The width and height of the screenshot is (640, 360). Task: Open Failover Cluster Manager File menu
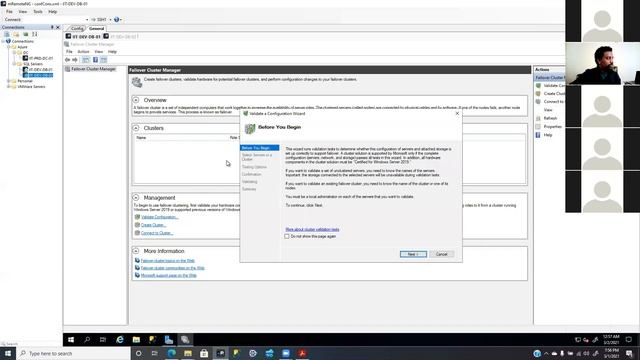point(69,52)
